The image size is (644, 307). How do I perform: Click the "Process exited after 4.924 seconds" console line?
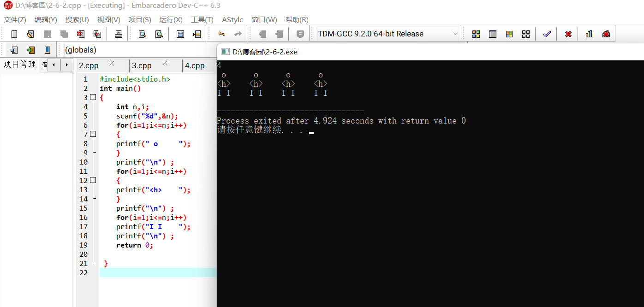pyautogui.click(x=341, y=121)
